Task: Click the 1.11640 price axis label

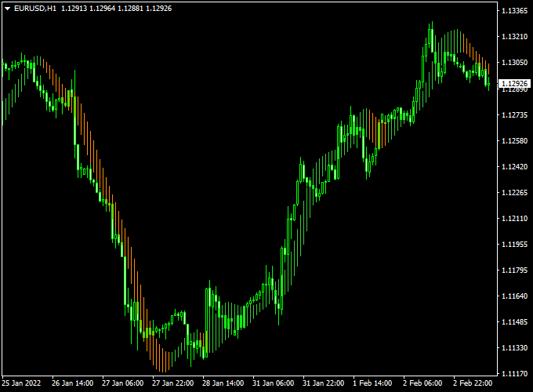Action: (x=515, y=296)
